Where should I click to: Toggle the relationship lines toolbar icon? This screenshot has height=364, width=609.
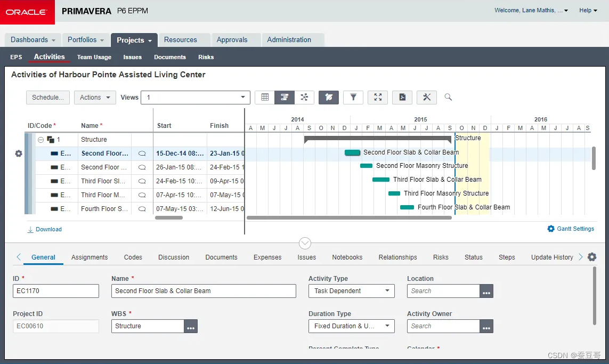coord(329,97)
